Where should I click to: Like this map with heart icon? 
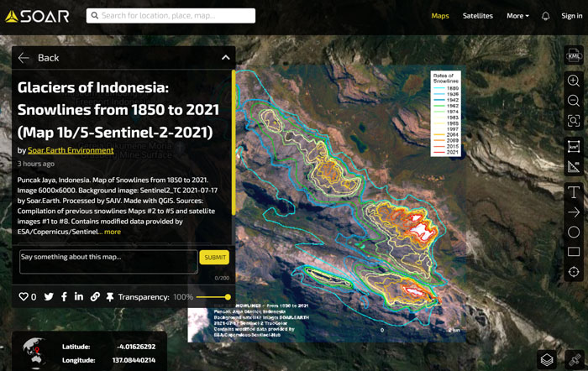pos(24,297)
